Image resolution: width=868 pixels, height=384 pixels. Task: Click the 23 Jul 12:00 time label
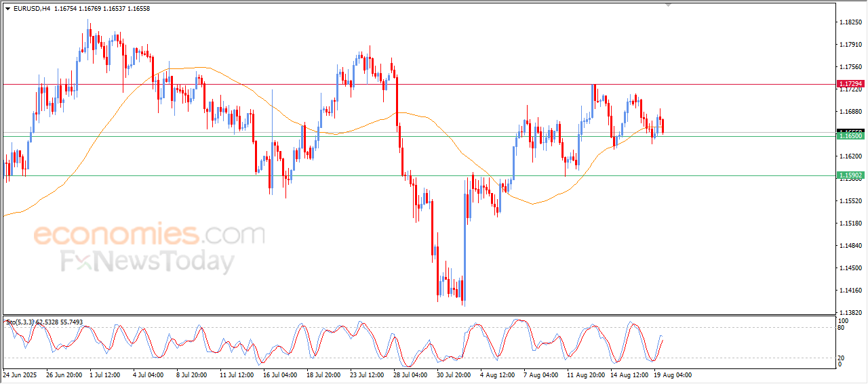coord(368,375)
